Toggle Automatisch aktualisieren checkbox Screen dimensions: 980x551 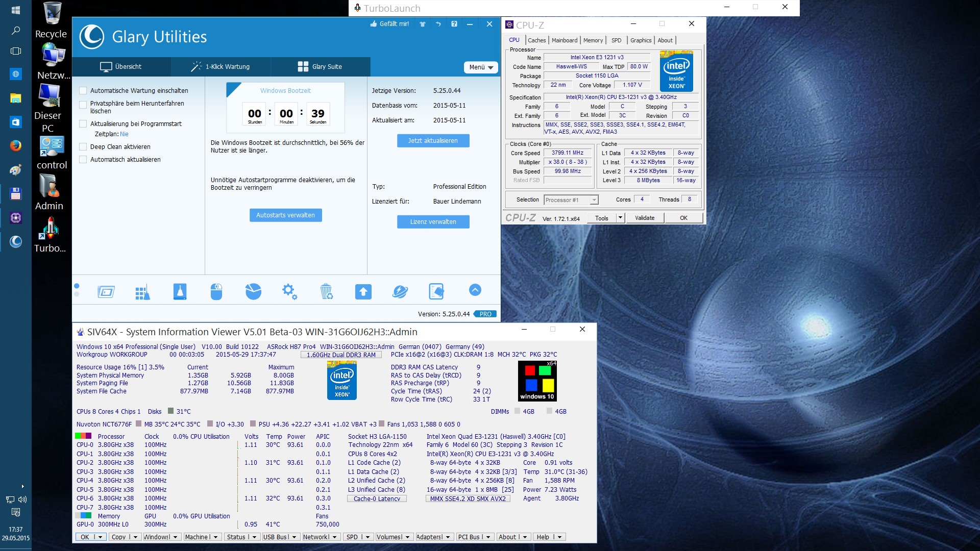point(83,160)
